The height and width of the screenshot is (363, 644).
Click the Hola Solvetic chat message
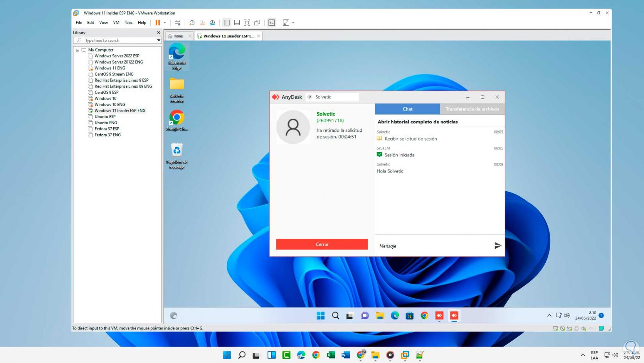coord(390,171)
